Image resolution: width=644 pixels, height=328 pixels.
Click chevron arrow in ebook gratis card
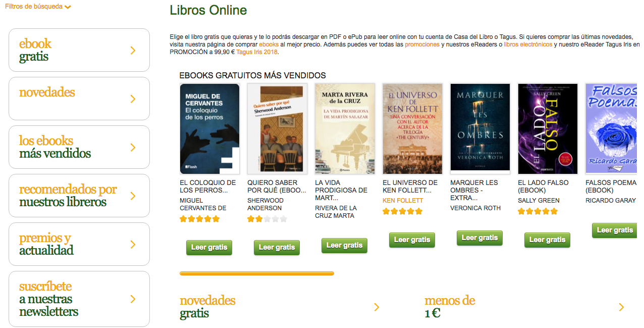pos(133,50)
